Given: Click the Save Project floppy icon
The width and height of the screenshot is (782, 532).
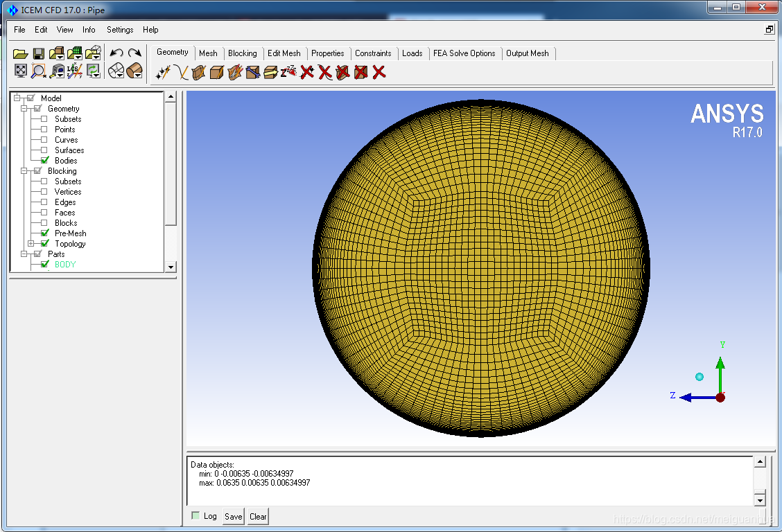Looking at the screenshot, I should coord(38,53).
